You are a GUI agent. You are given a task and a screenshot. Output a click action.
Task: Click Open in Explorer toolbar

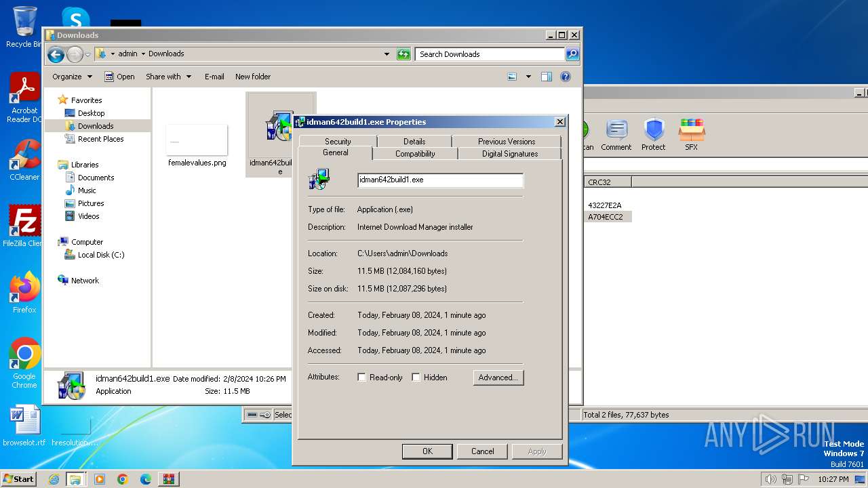pyautogui.click(x=119, y=77)
